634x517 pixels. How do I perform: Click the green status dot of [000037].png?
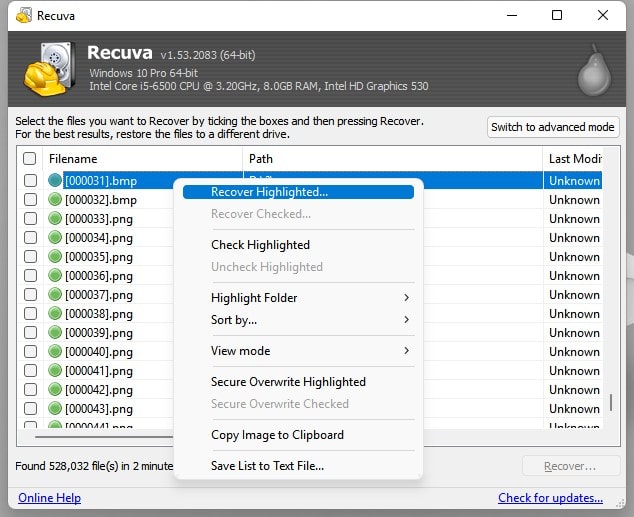(55, 294)
